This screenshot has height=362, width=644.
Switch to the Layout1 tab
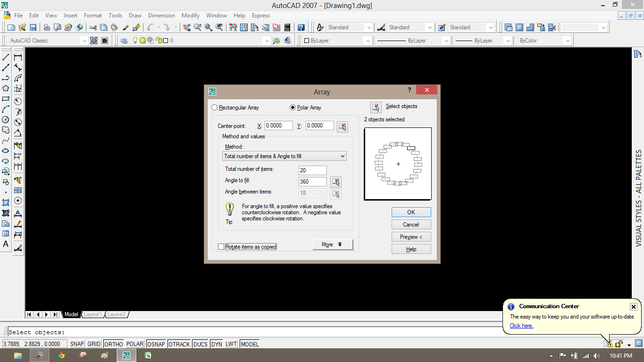click(93, 314)
